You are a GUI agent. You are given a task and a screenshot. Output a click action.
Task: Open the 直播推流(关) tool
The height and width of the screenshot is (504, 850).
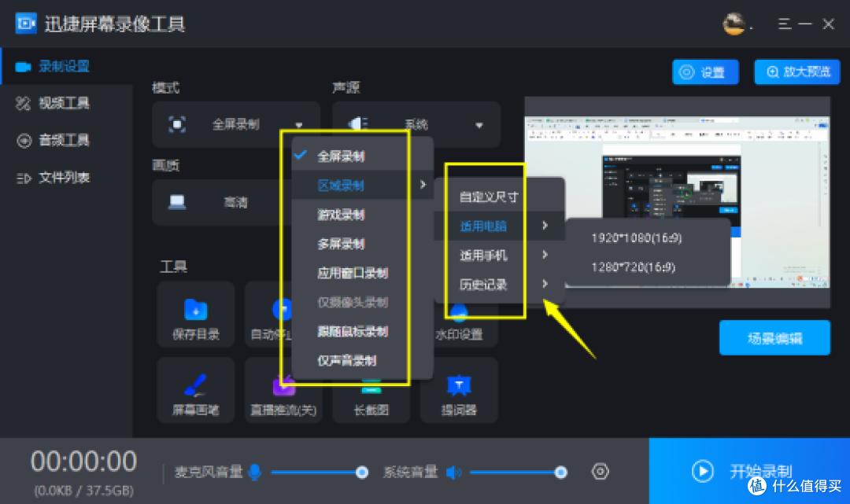[x=283, y=390]
